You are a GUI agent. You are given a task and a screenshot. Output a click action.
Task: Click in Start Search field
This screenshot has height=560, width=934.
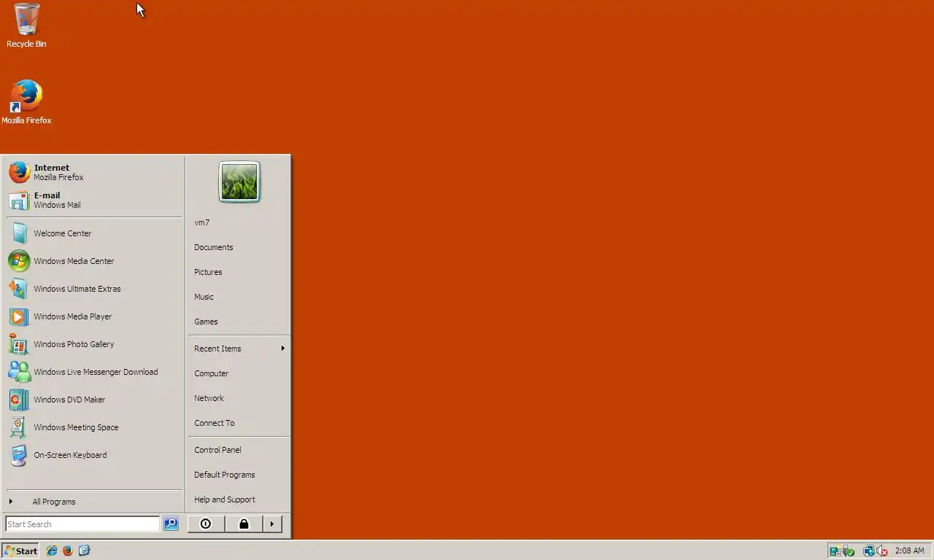[82, 524]
